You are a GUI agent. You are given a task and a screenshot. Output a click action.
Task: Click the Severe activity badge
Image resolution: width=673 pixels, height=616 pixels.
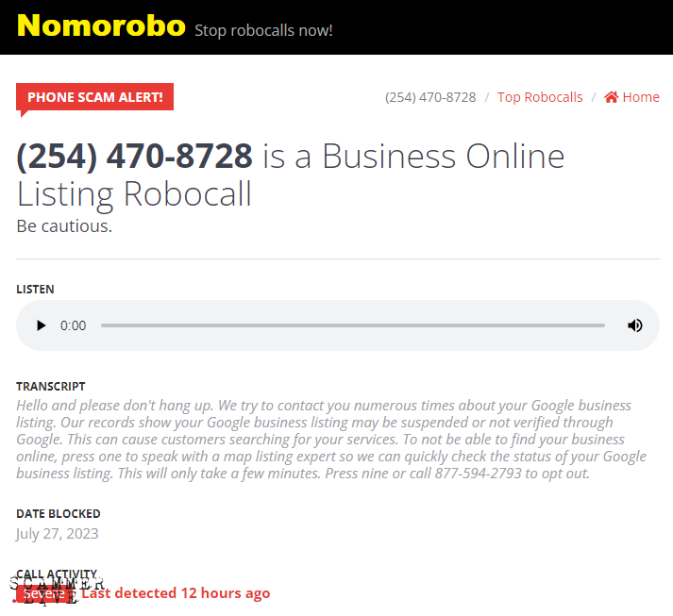45,593
